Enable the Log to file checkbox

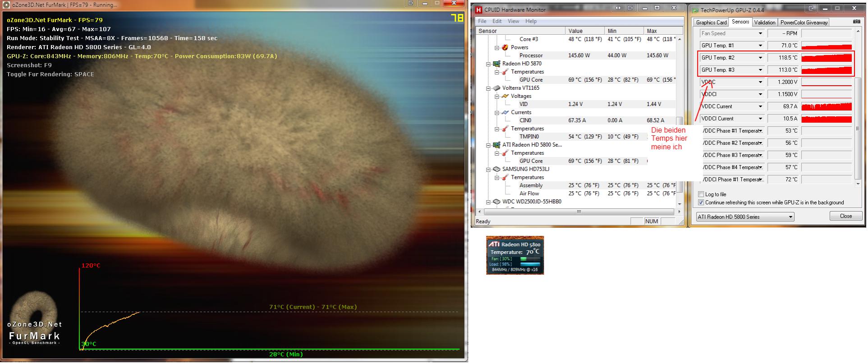click(701, 194)
